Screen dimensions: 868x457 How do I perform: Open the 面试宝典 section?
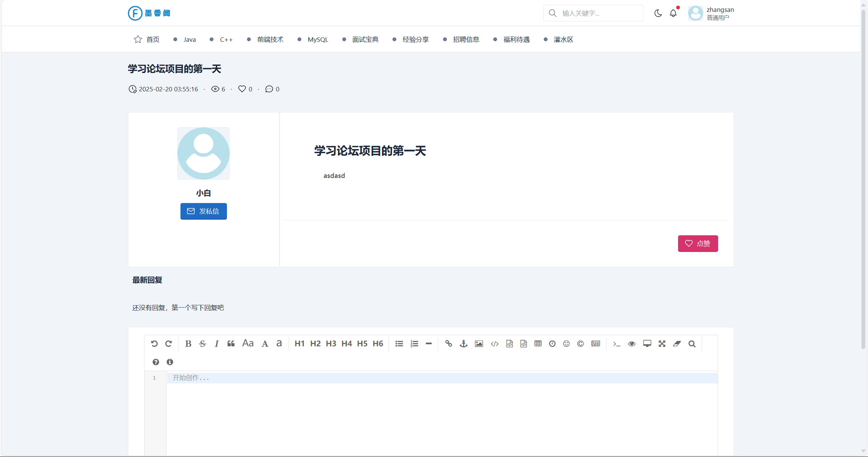365,39
